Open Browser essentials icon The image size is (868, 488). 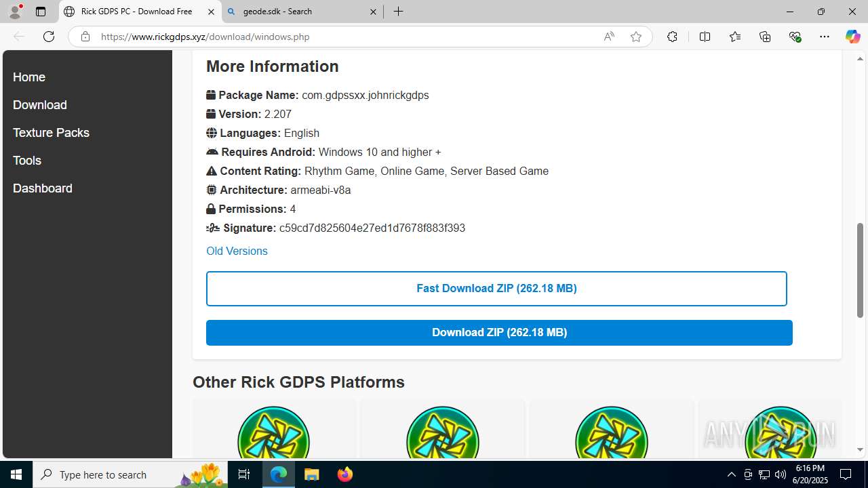[x=795, y=37]
